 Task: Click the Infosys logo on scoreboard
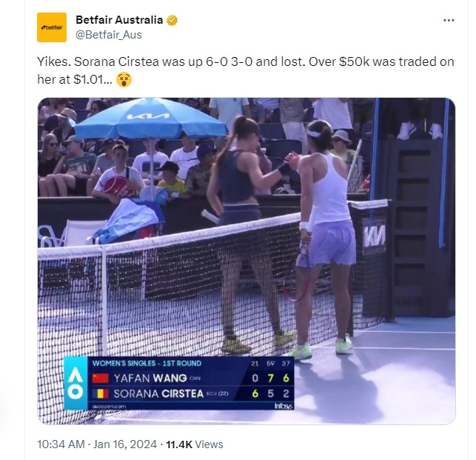tap(284, 406)
